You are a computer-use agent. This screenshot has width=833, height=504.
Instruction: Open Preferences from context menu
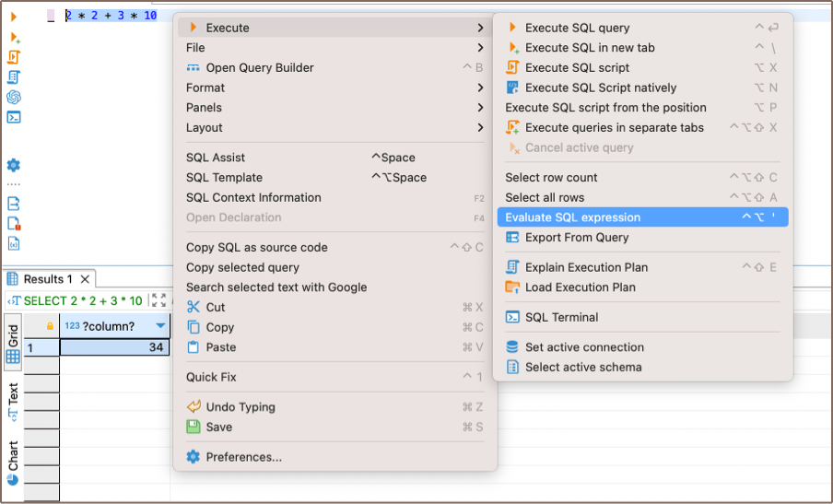(x=243, y=457)
